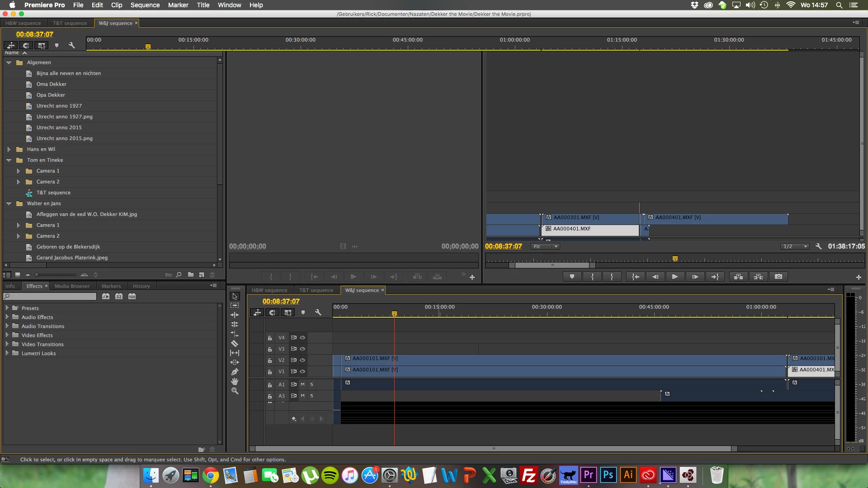Select the Hand tool
Screen dimensions: 868x488
[235, 381]
